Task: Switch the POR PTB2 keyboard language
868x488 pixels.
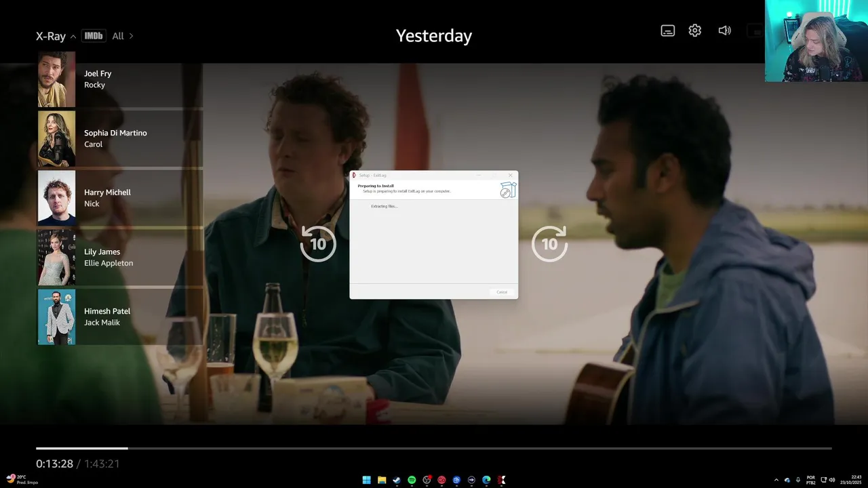Action: 811,480
